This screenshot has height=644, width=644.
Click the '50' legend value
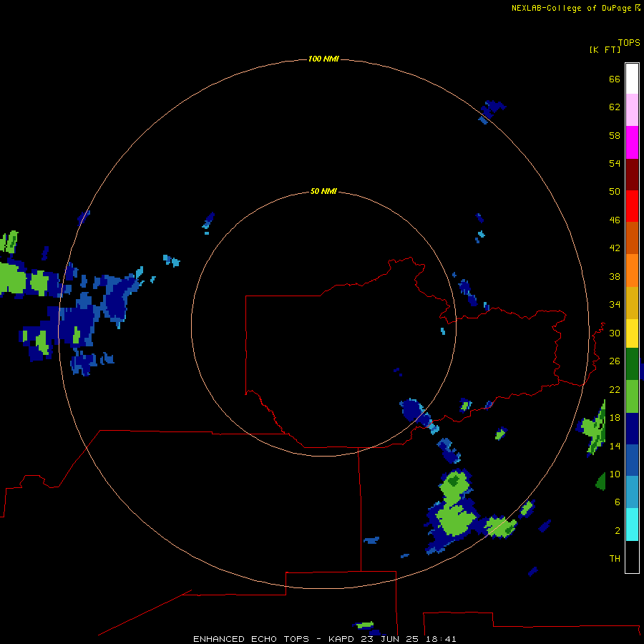(615, 191)
